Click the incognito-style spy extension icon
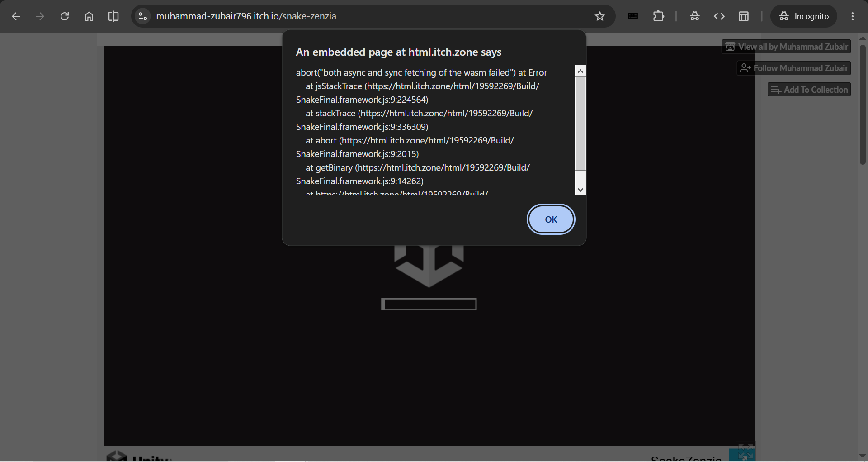The height and width of the screenshot is (462, 868). [695, 16]
